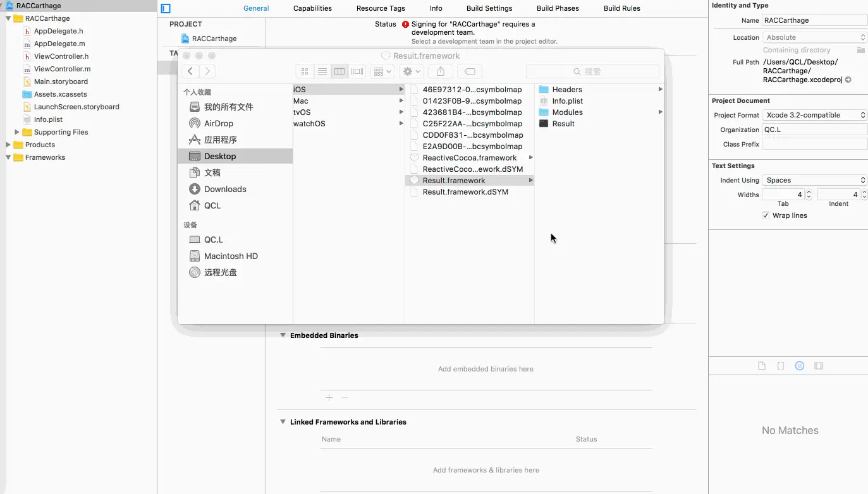Focus the Finder search field

(592, 71)
